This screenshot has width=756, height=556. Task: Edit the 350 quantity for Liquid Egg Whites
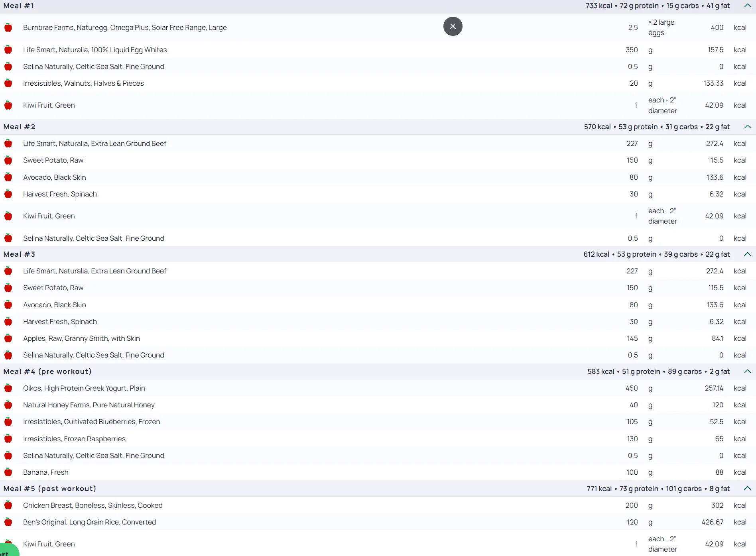[x=632, y=50]
